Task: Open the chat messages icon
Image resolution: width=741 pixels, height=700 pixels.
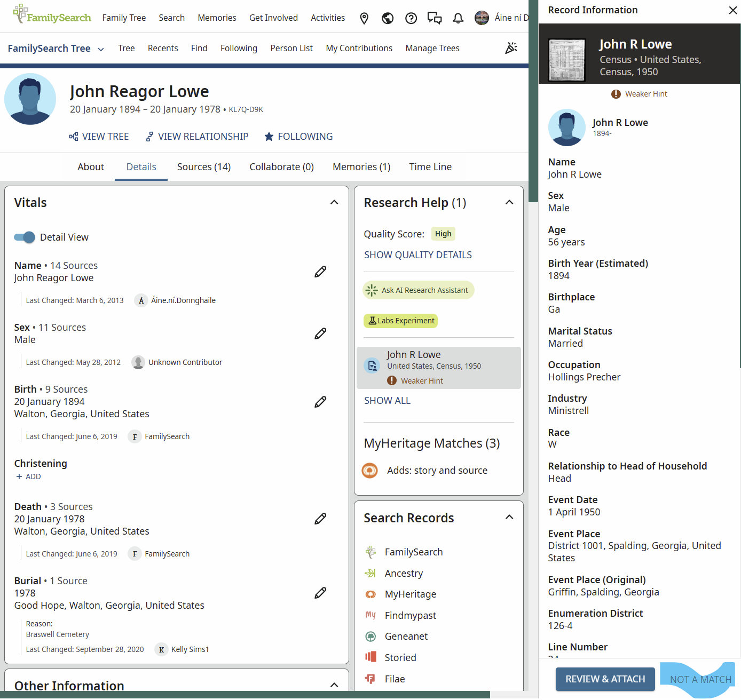Action: coord(435,18)
